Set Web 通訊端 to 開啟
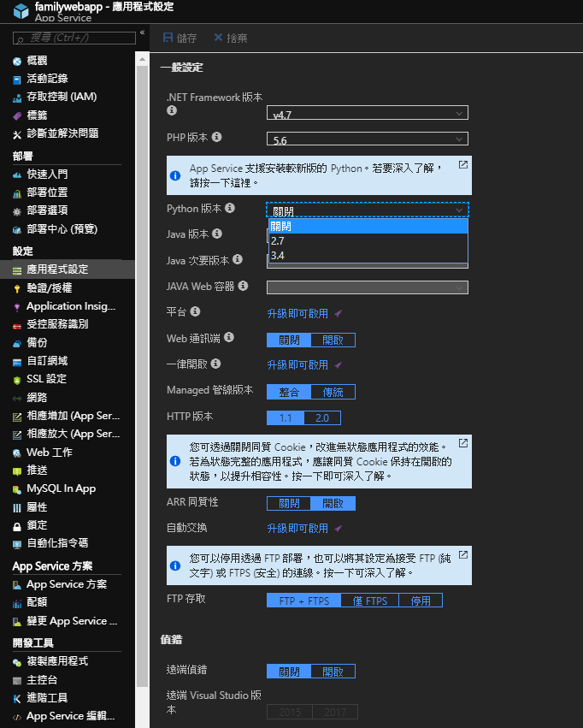The width and height of the screenshot is (583, 728). 333,340
